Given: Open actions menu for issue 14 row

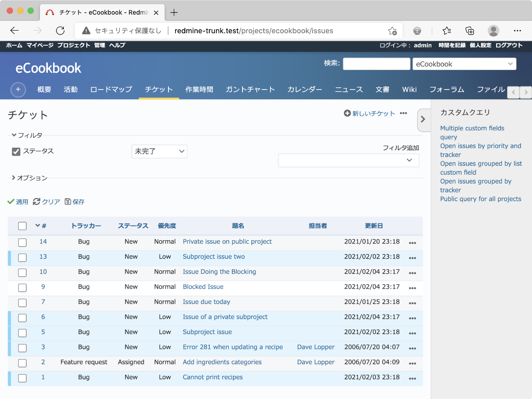Looking at the screenshot, I should pos(413,243).
